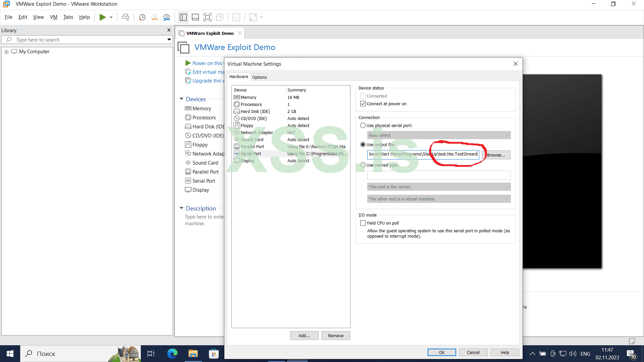644x362 pixels.
Task: Enable Yield CPU on poll
Action: tap(363, 223)
